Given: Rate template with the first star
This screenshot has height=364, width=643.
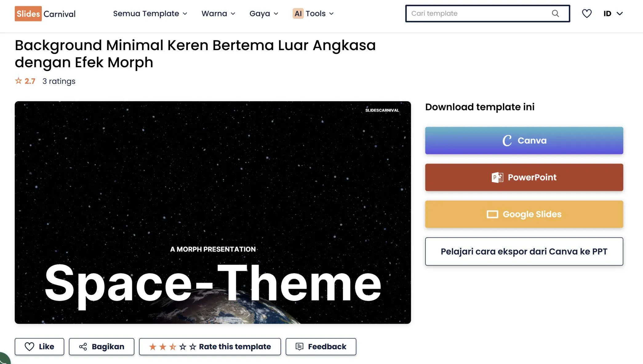Looking at the screenshot, I should point(153,347).
